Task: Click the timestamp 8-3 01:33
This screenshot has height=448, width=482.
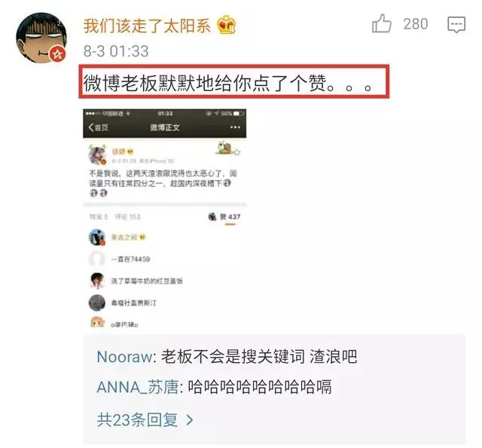Action: pos(116,51)
